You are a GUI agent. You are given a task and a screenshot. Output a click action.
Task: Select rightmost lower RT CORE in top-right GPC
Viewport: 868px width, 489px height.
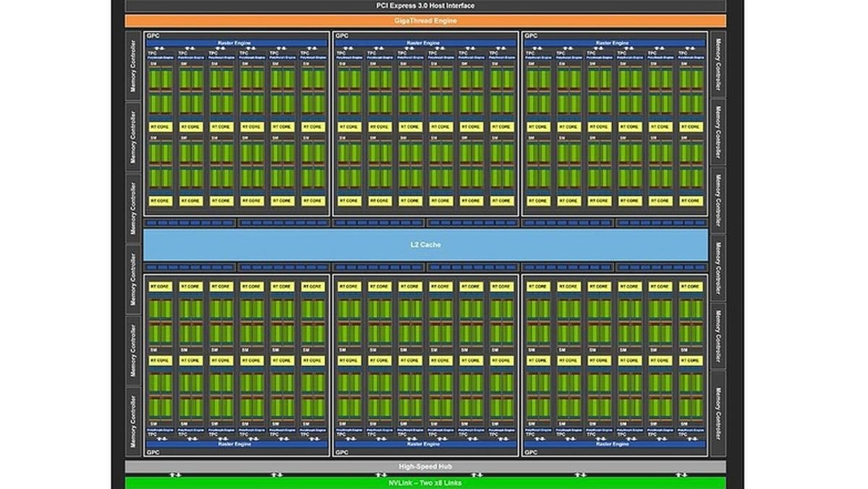tap(691, 200)
